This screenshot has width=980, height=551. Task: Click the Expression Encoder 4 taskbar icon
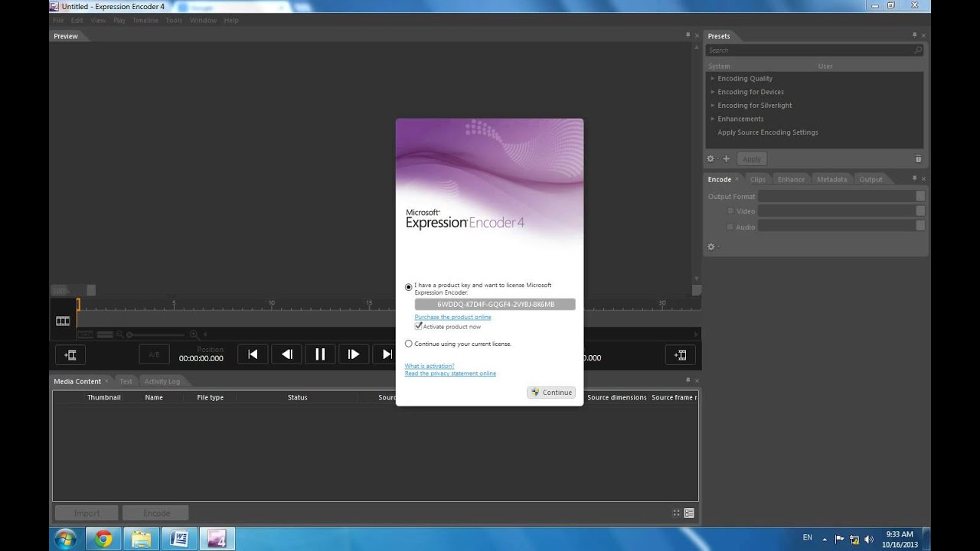[x=217, y=539]
